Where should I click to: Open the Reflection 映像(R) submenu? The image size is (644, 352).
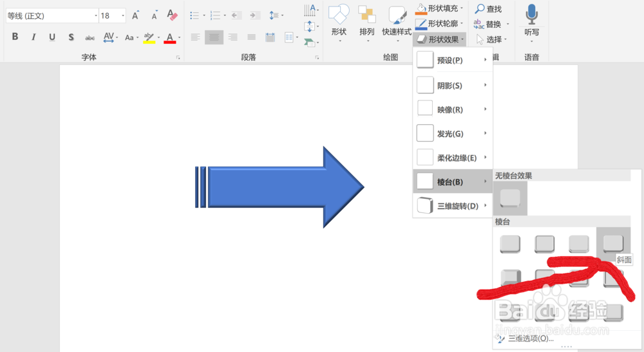click(453, 109)
